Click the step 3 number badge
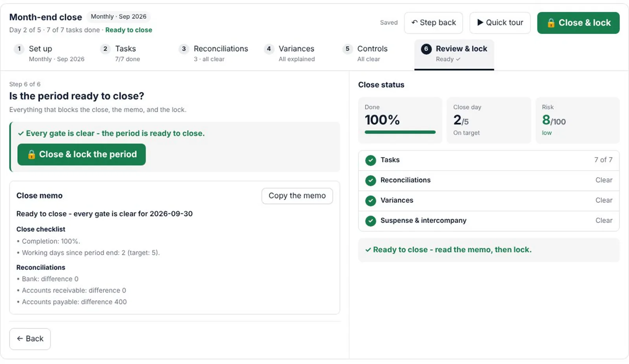The width and height of the screenshot is (629, 364). point(184,49)
